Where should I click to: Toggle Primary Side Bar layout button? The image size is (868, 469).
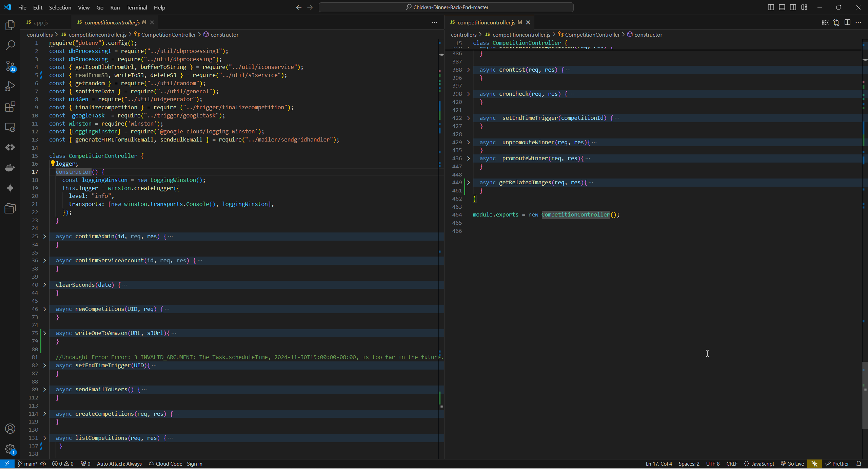[771, 7]
